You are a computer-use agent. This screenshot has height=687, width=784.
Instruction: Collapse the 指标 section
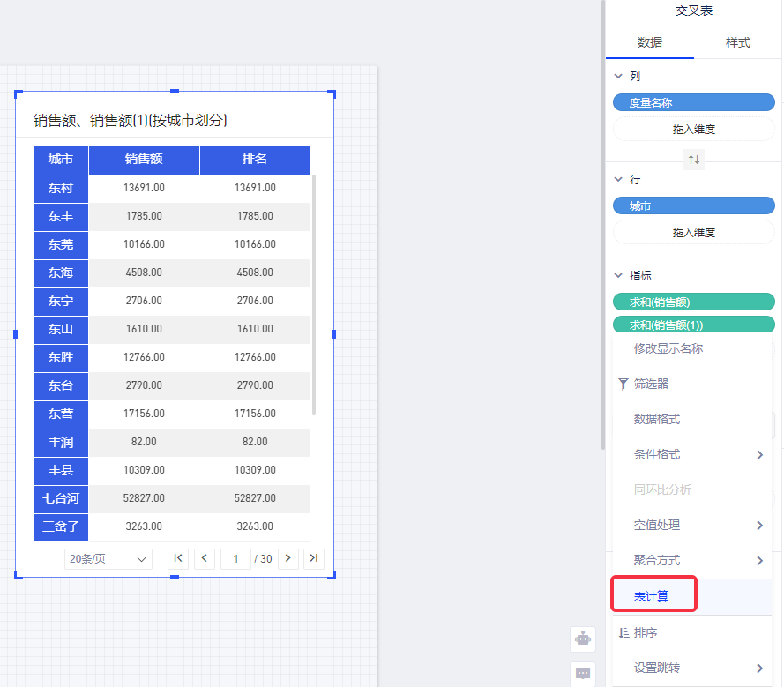[x=618, y=276]
